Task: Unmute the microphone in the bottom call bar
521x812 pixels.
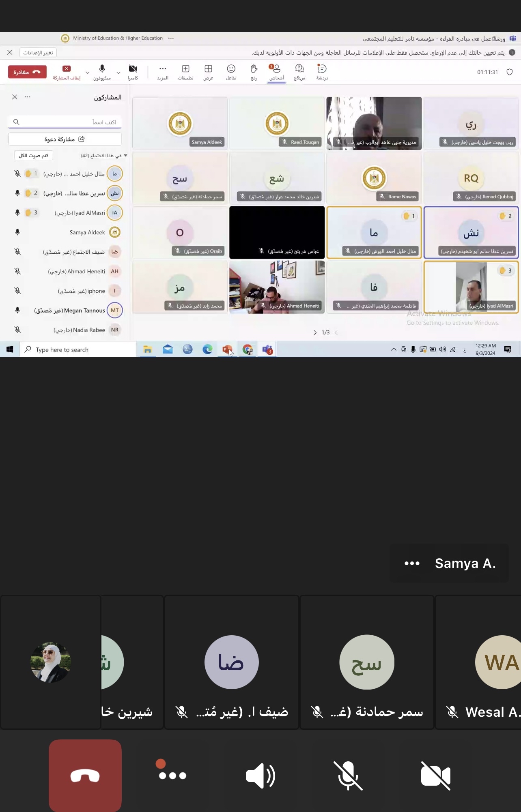Action: tap(348, 776)
